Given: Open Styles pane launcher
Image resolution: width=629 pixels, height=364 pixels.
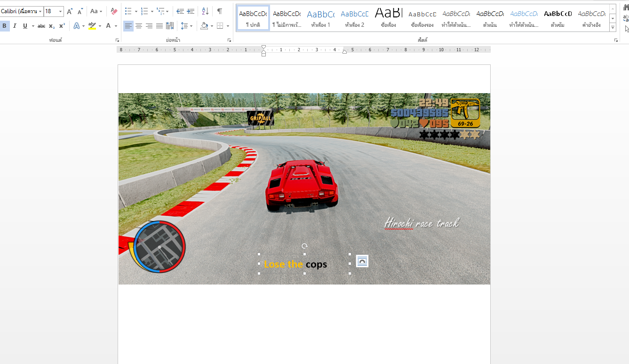Looking at the screenshot, I should tap(616, 40).
